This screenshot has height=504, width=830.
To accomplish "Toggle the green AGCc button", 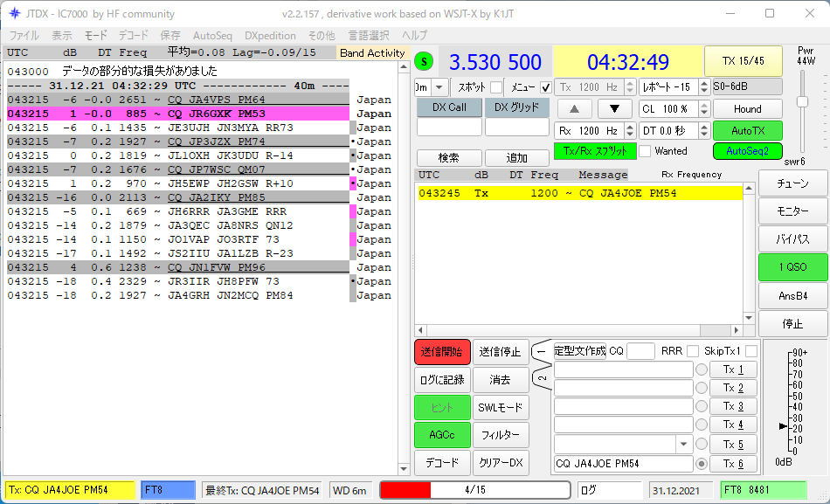I will pyautogui.click(x=442, y=435).
